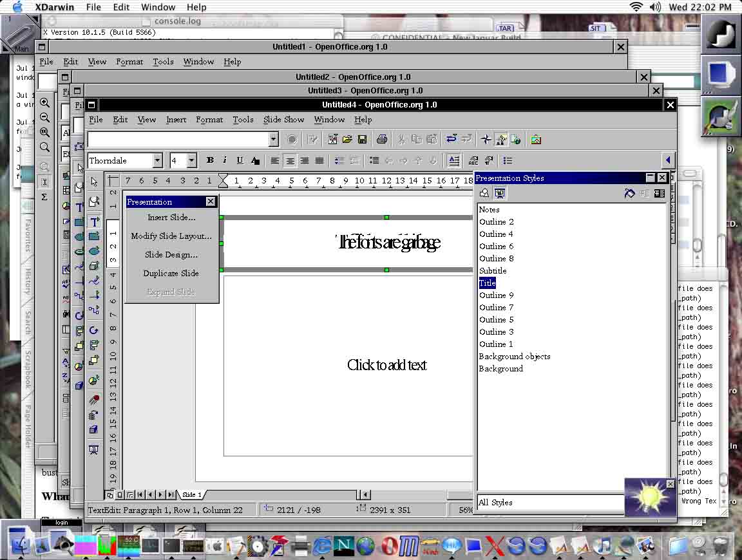This screenshot has height=560, width=742.
Task: Show Graphic Object Styles in Presentation Styles
Action: coord(484,193)
